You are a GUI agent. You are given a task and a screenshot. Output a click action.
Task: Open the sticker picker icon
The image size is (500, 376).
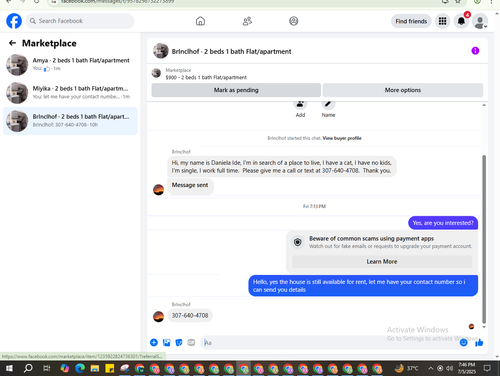point(179,342)
